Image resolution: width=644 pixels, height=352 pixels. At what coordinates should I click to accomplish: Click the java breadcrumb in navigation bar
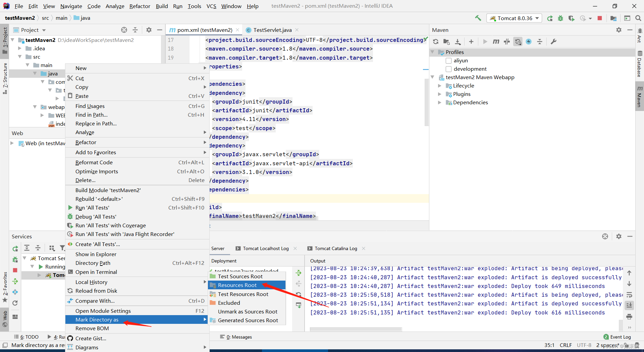point(82,18)
